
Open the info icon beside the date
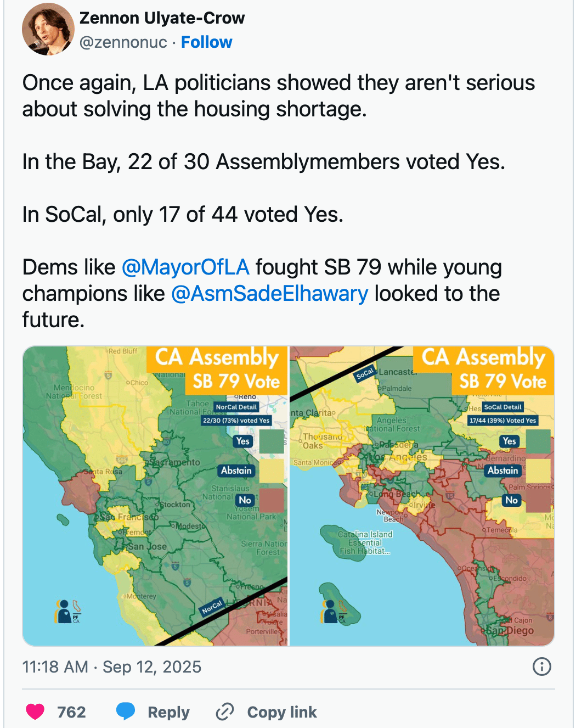(x=541, y=667)
